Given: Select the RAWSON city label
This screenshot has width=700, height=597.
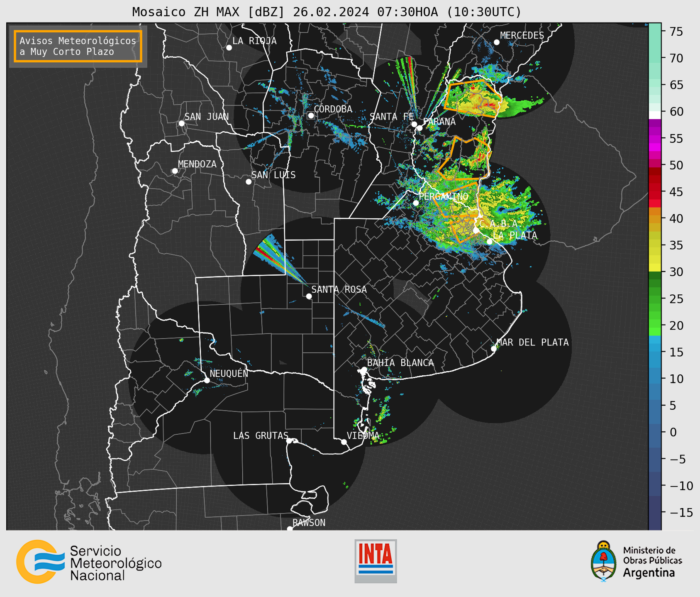Looking at the screenshot, I should [309, 523].
